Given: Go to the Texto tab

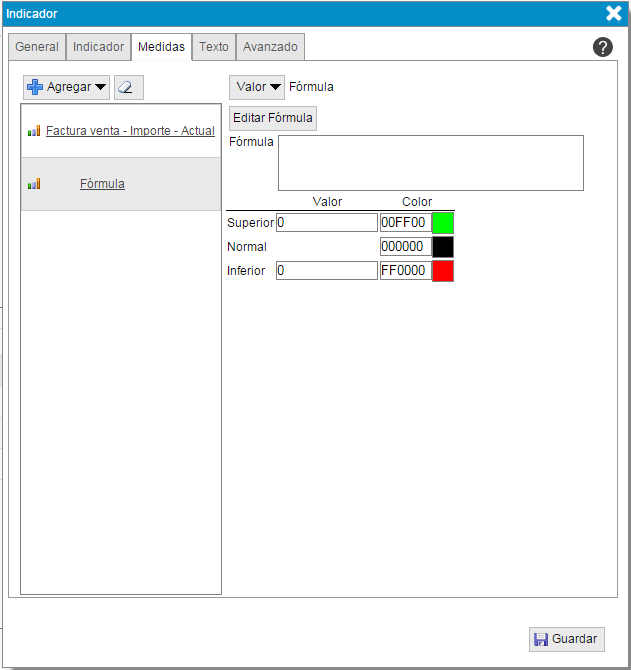Looking at the screenshot, I should tap(214, 47).
